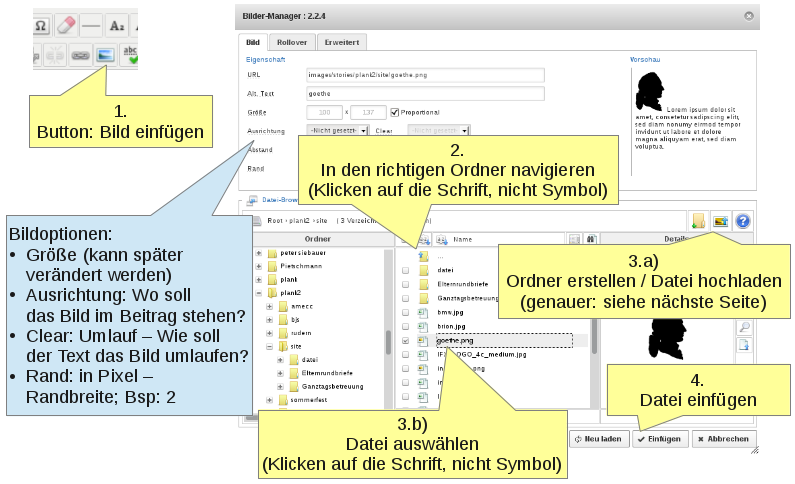This screenshot has height=484, width=795.
Task: Click the folder tree vertical scrollbar
Action: pos(388,340)
